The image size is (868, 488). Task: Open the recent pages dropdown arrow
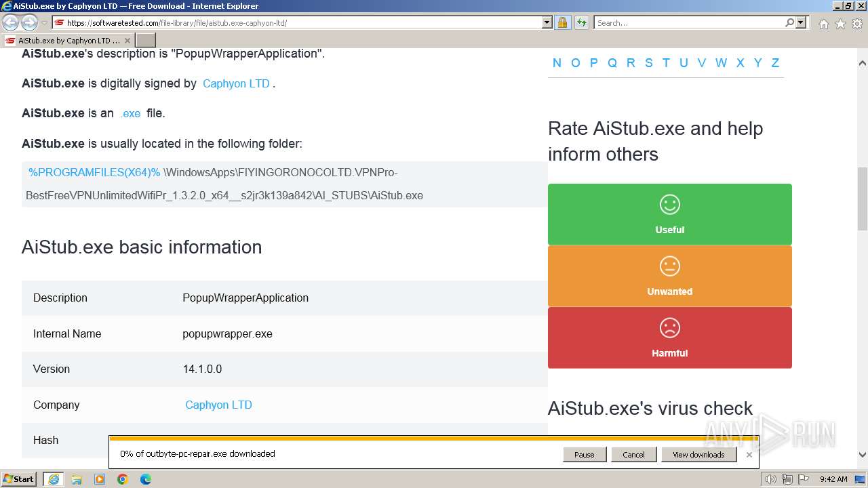[44, 23]
